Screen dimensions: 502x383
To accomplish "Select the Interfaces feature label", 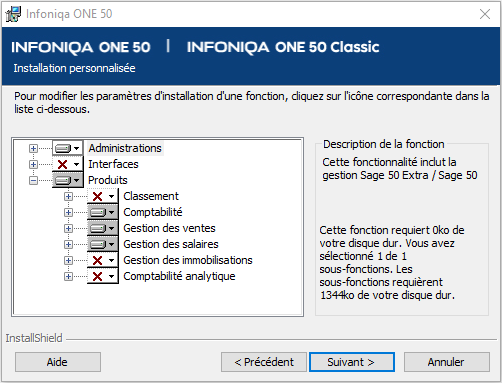I will click(113, 164).
